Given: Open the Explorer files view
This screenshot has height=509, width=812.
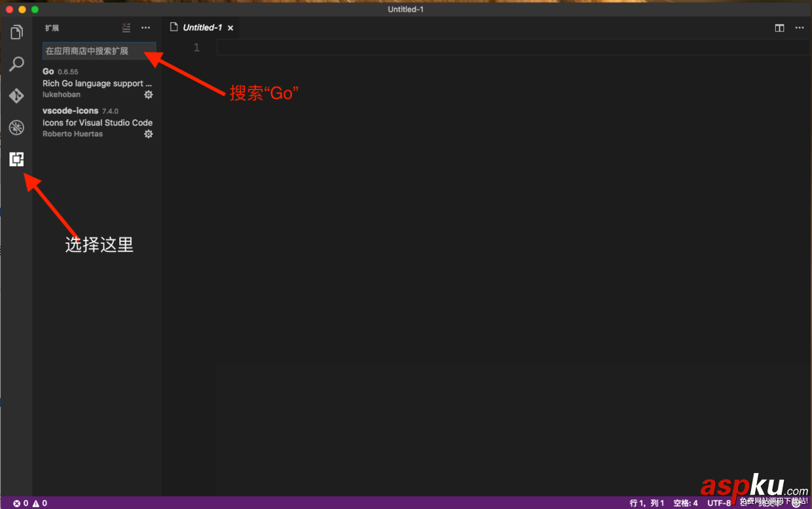Looking at the screenshot, I should [16, 32].
